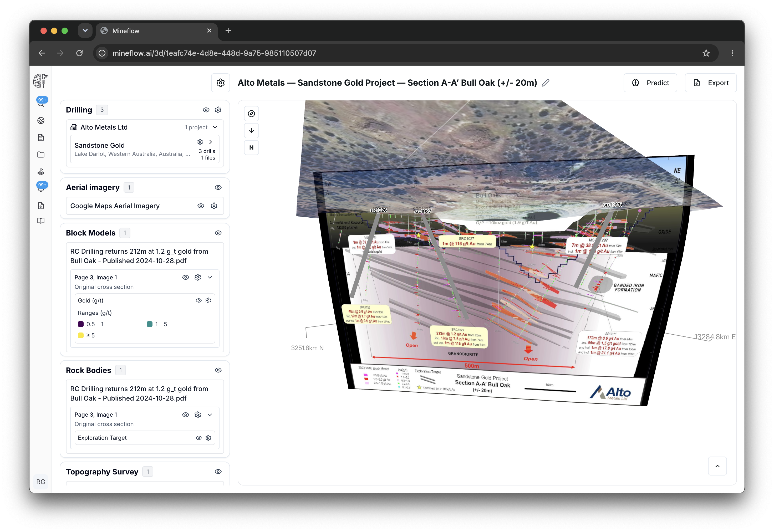Click the Sandstone Gold project name
774x532 pixels.
point(99,145)
